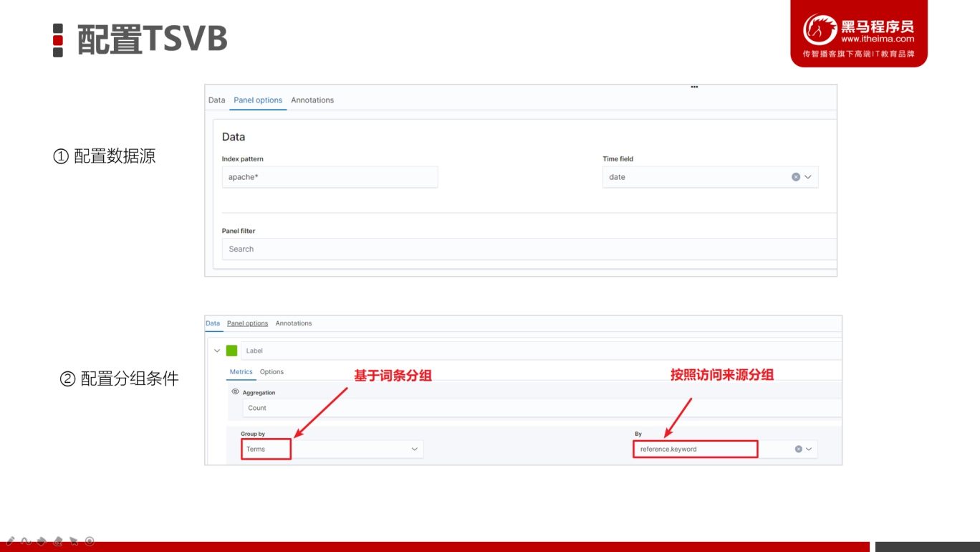The image size is (980, 552).
Task: Click the www.itheima.com link
Action: (878, 39)
